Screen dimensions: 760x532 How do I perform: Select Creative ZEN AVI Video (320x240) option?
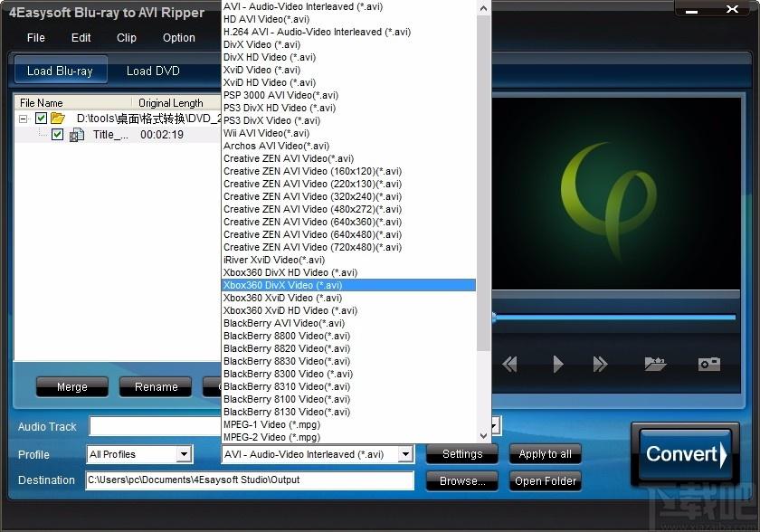(348, 196)
